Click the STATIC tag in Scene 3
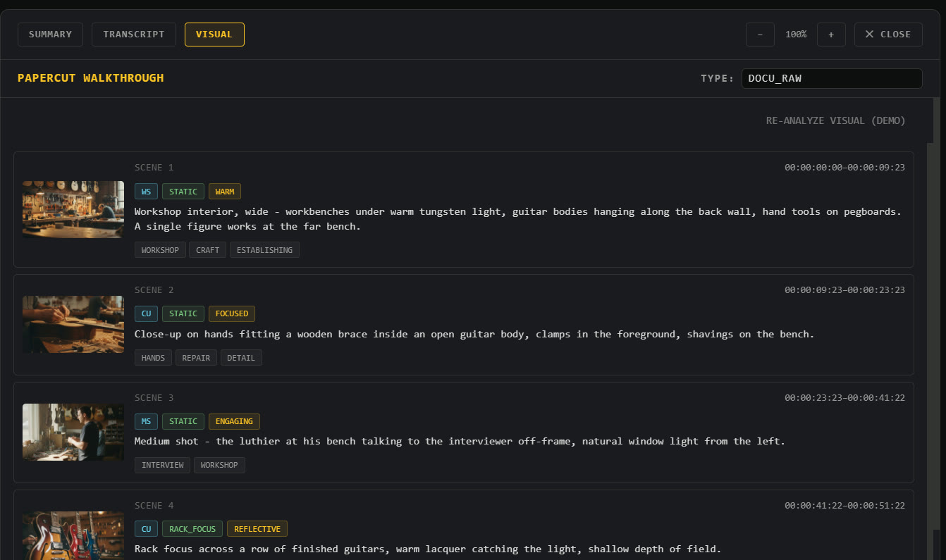Image resolution: width=946 pixels, height=560 pixels. point(183,421)
